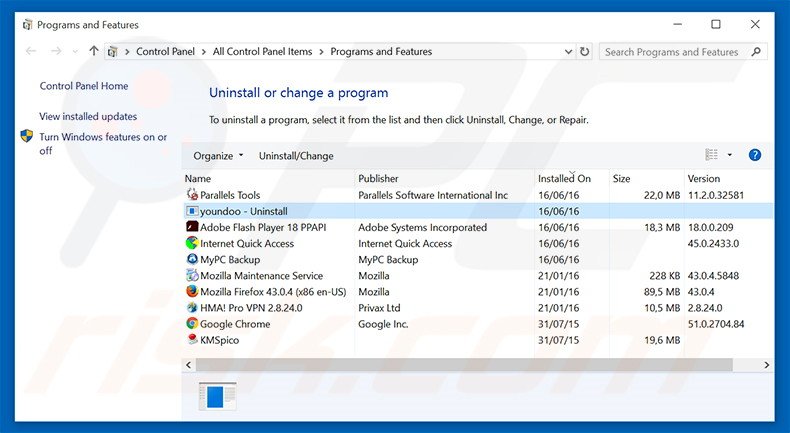Viewport: 790px width, 433px height.
Task: Expand the chevron after All Control Panel Items
Action: pos(321,51)
